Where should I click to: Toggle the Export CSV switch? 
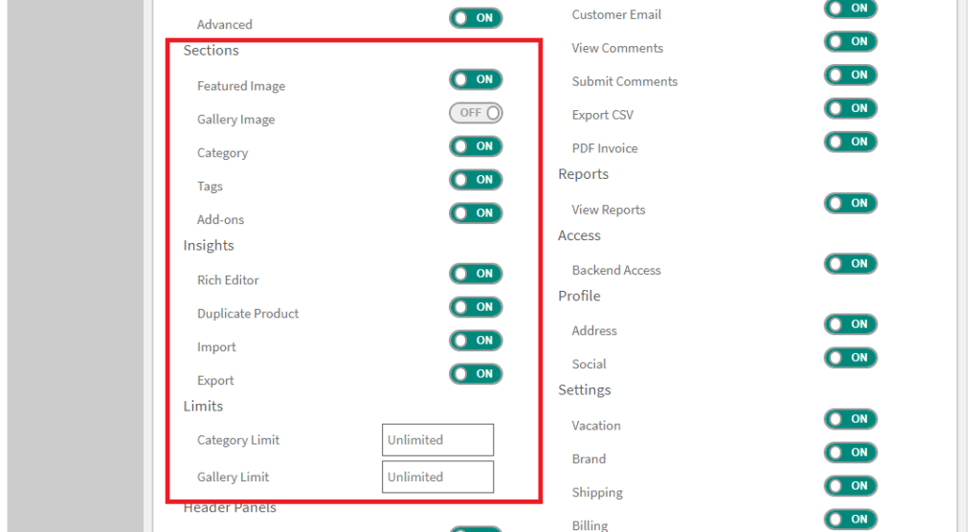850,109
